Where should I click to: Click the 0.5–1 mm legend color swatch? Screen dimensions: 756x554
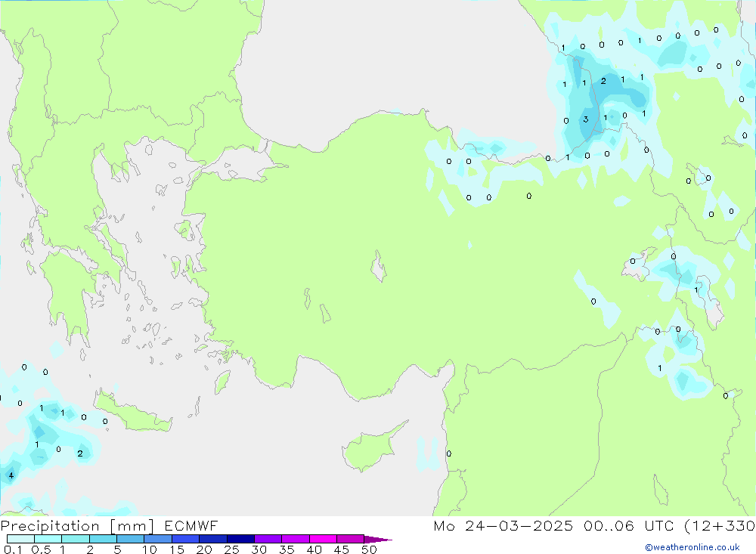(48, 539)
